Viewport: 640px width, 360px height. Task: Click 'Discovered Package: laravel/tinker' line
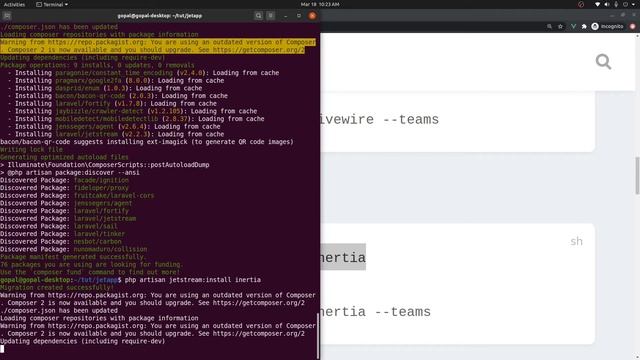click(62, 234)
